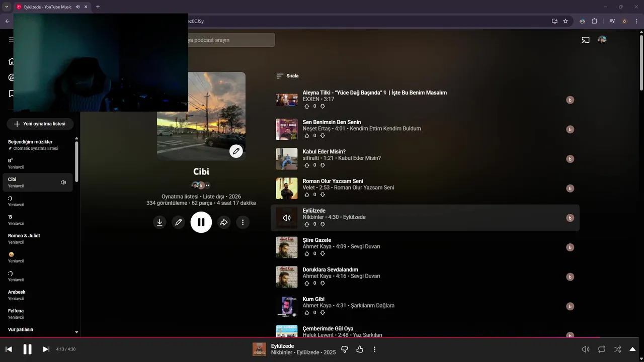
Task: Downvote Sen Benimsin Ben Senin
Action: pos(323,136)
